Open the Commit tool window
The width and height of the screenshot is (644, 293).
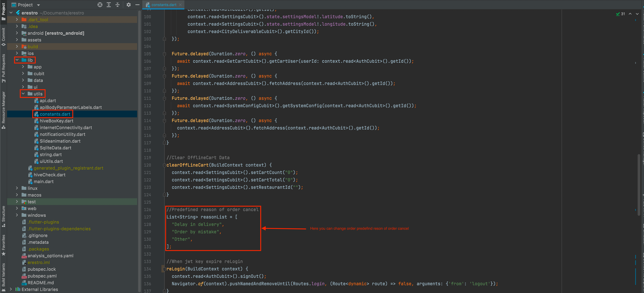pos(3,37)
